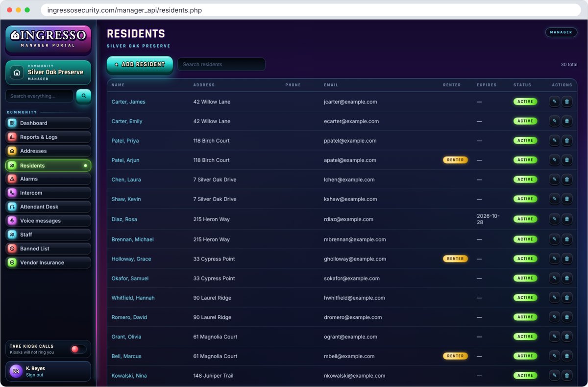Open resident Carter, James link

click(x=128, y=102)
